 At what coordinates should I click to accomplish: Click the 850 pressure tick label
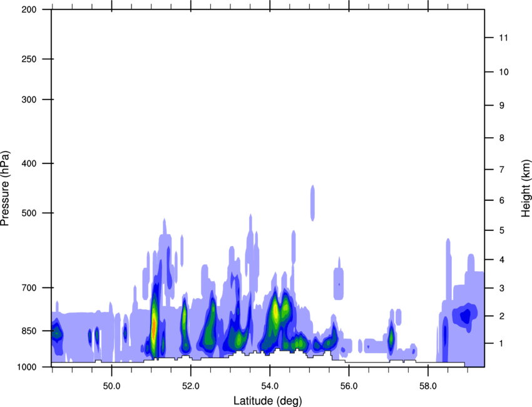click(x=29, y=331)
